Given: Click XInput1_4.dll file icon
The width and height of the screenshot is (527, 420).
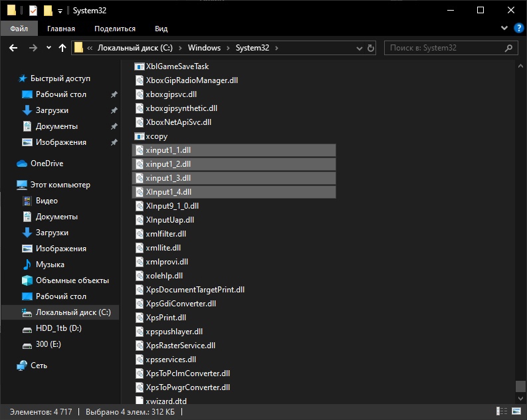Looking at the screenshot, I should (140, 192).
